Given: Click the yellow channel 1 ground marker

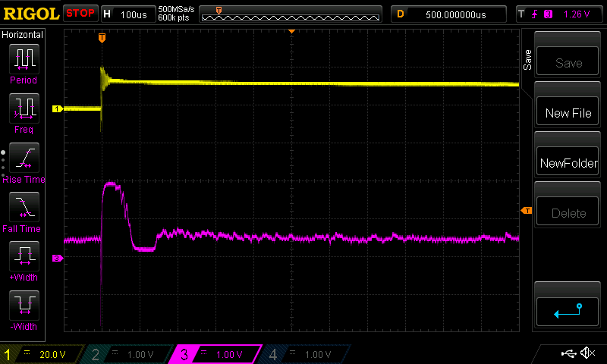Looking at the screenshot, I should click(58, 108).
